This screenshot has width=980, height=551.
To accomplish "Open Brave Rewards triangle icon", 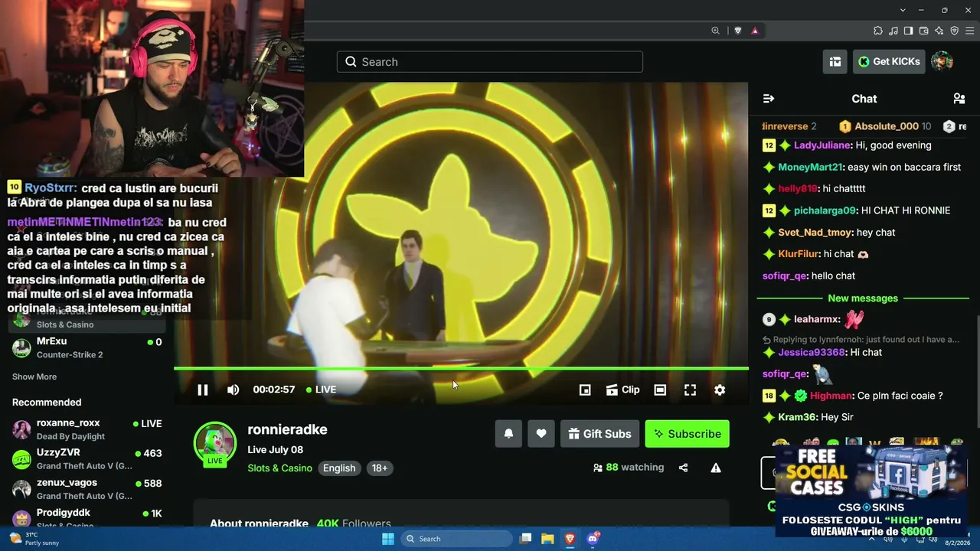I will [755, 31].
